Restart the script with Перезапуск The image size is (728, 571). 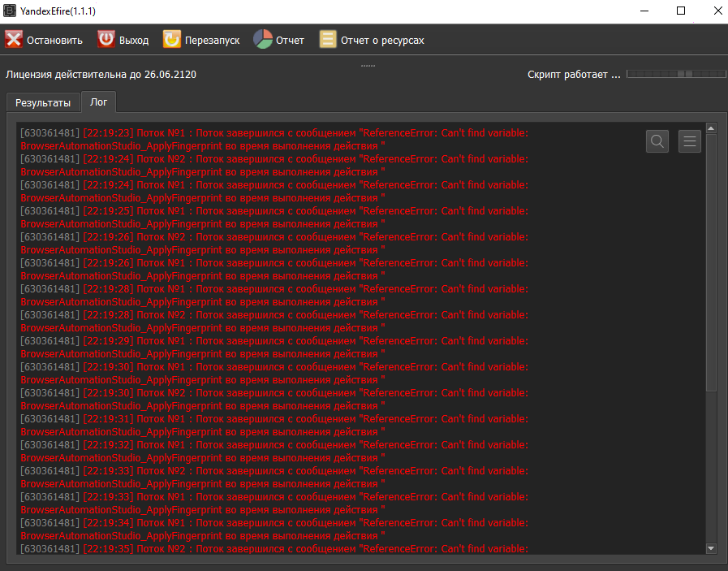point(201,40)
